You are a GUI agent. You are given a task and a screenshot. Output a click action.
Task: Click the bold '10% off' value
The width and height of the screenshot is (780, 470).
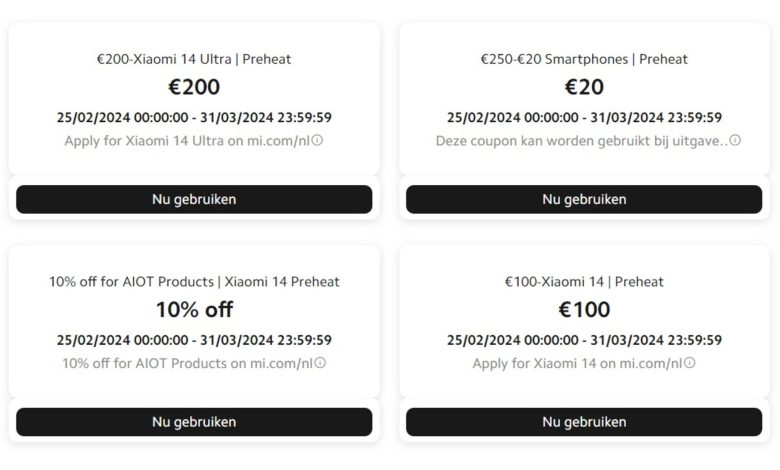coord(194,310)
